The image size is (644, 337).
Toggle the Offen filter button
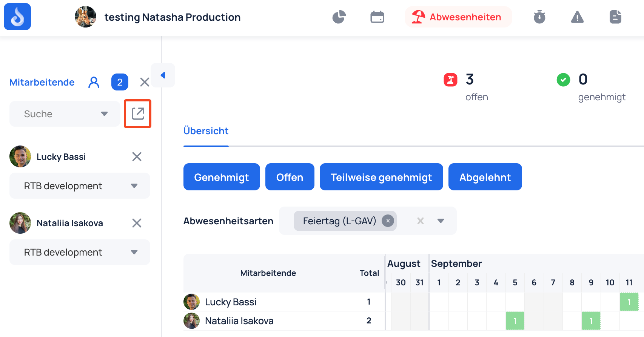click(290, 177)
